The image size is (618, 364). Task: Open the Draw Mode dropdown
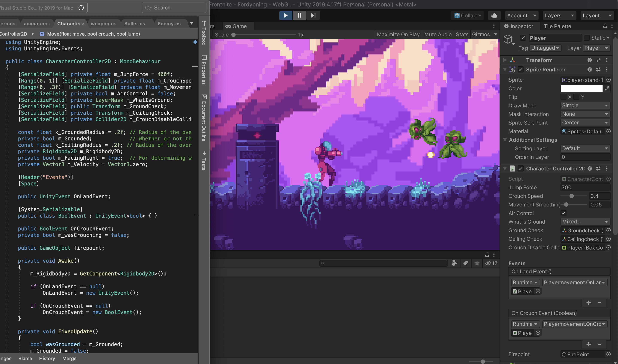pos(585,105)
